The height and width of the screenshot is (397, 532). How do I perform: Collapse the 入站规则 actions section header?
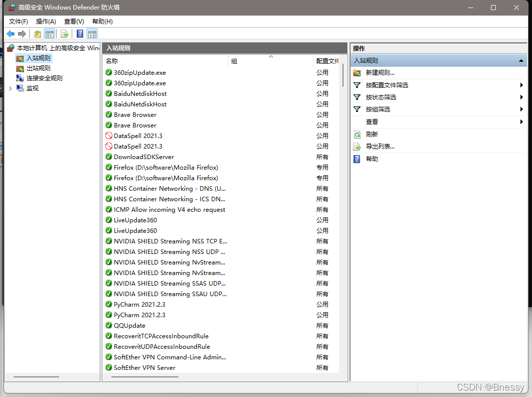521,60
